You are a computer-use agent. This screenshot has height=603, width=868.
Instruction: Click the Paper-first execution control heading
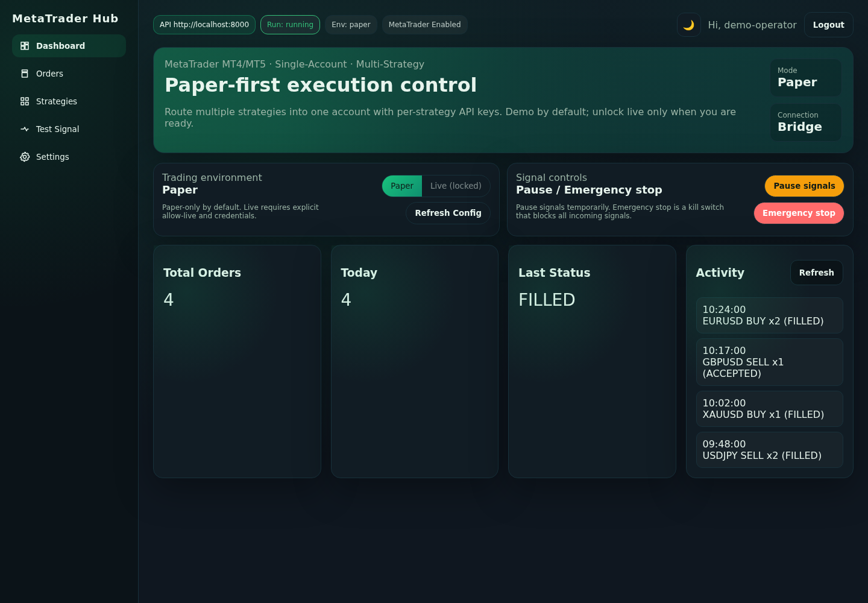coord(321,85)
